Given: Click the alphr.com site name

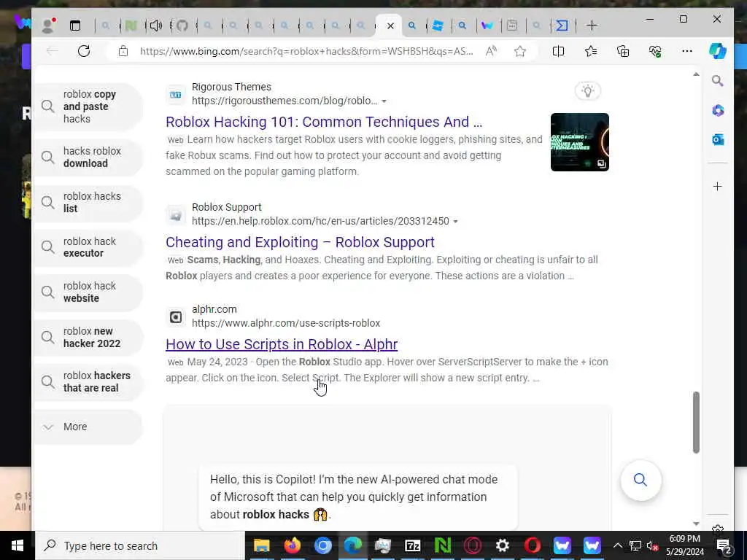Looking at the screenshot, I should [x=214, y=309].
